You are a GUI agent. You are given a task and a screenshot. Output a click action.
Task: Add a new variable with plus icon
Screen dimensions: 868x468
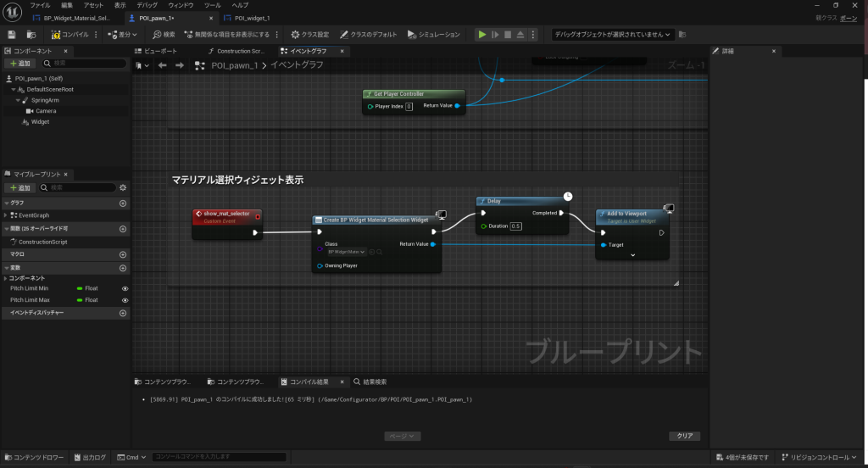point(123,266)
